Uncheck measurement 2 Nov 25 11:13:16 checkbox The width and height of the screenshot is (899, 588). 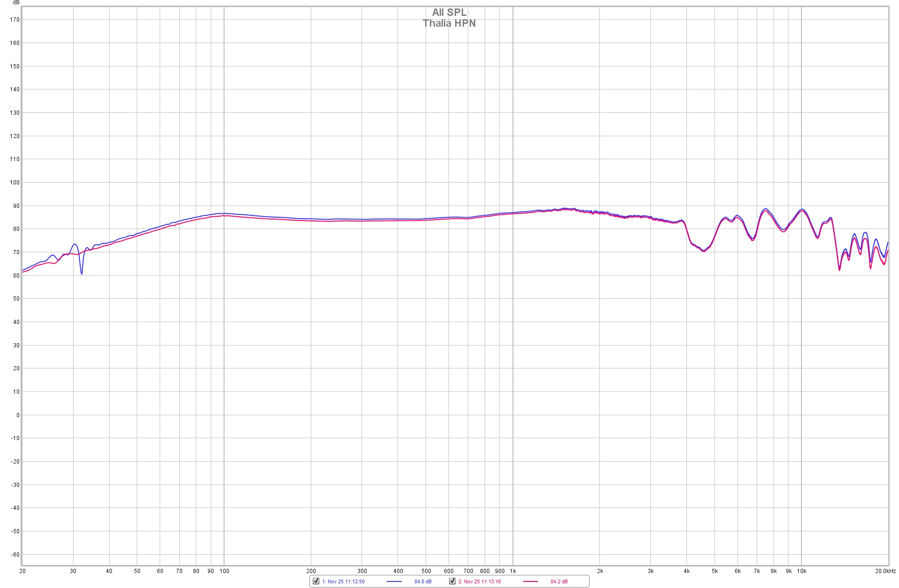coord(452,581)
